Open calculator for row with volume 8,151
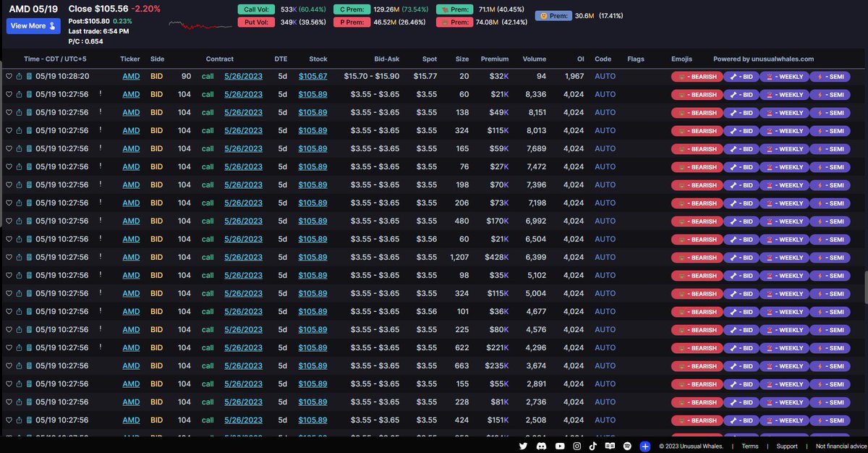The image size is (868, 453). pos(29,112)
